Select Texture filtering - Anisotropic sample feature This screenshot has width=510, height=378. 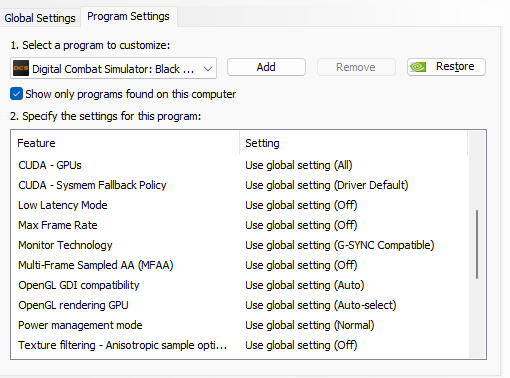[x=122, y=345]
